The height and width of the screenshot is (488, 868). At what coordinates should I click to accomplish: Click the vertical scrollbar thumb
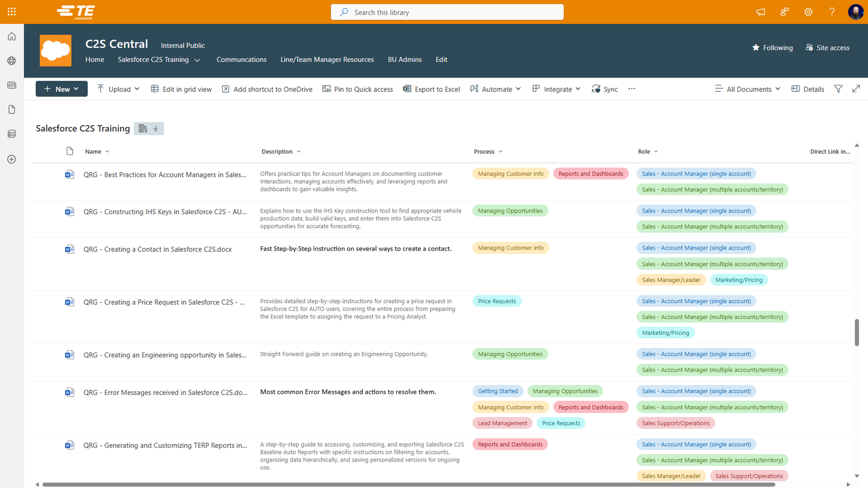[x=857, y=332]
